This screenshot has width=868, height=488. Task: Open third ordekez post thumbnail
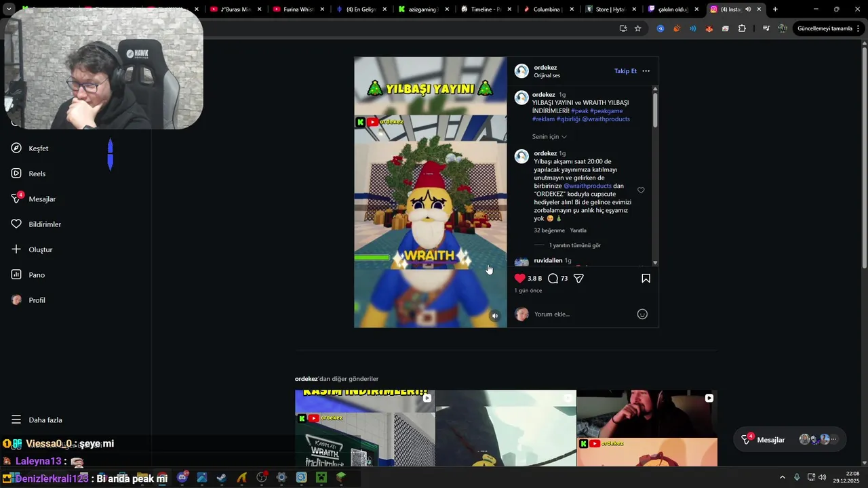coord(647,428)
